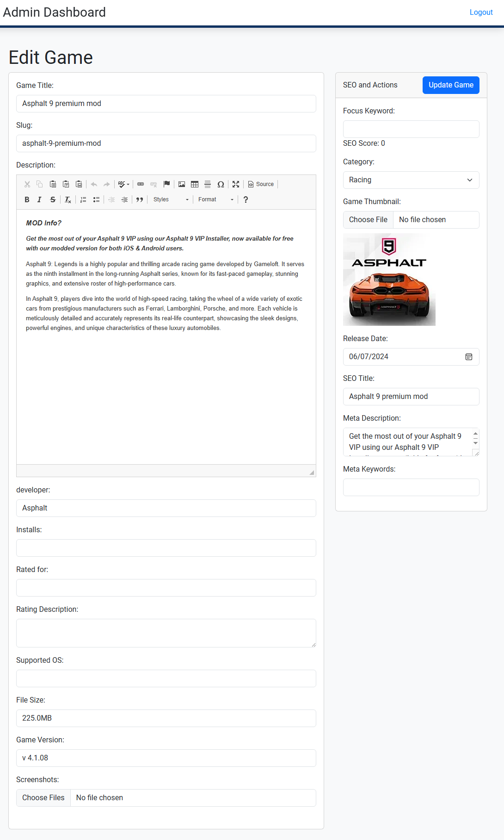Click the File Size input field
Screen dimensions: 504x840
pyautogui.click(x=166, y=718)
